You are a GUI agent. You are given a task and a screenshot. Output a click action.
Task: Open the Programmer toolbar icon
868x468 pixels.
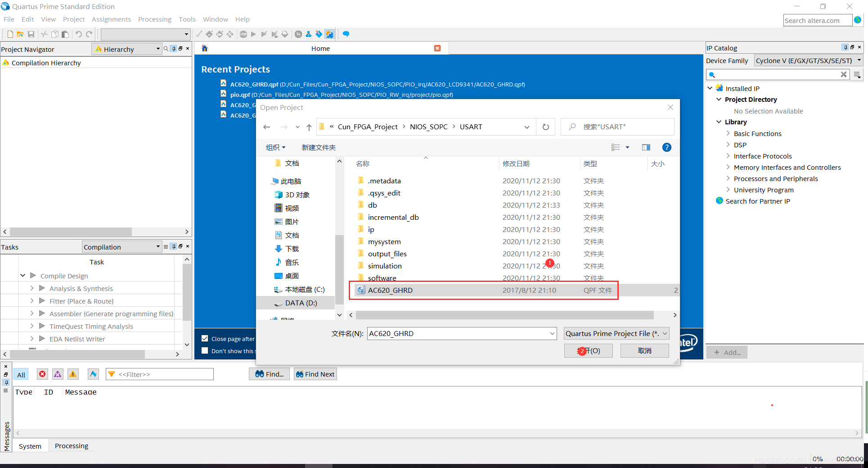(319, 34)
